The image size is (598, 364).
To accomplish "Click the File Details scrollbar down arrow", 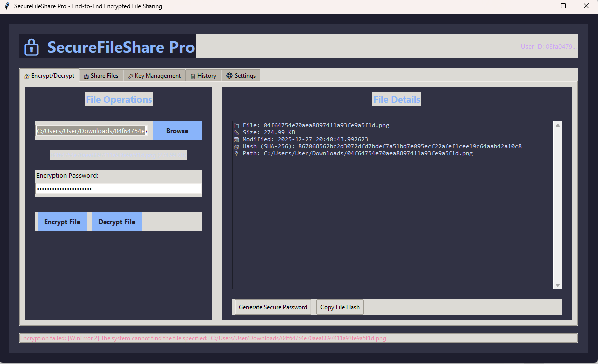I will (558, 285).
